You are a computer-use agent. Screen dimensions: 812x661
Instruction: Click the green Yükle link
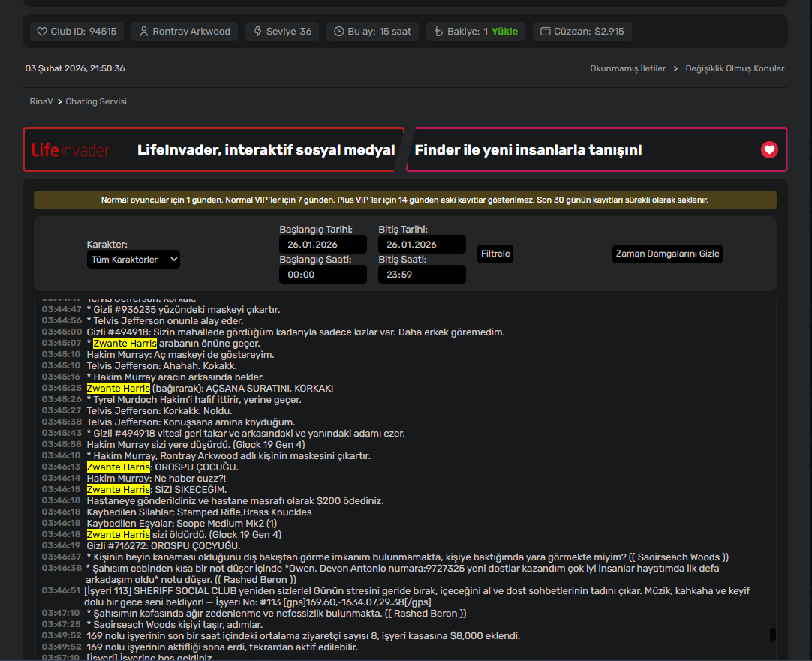click(504, 32)
